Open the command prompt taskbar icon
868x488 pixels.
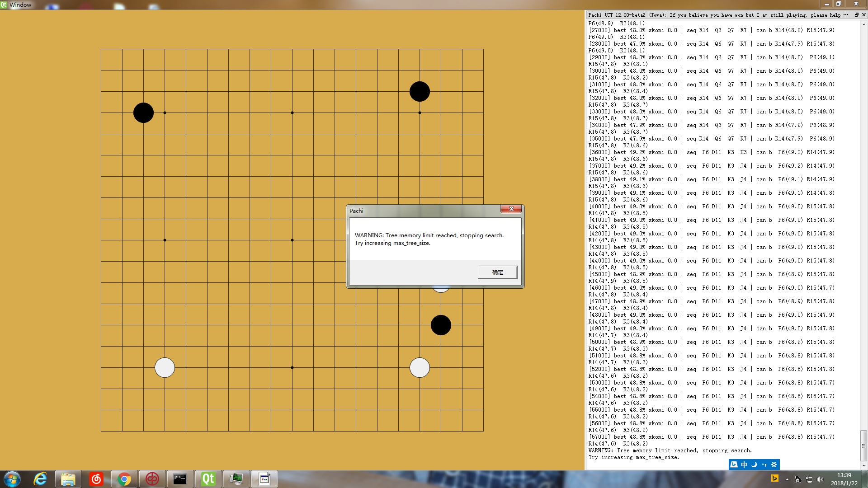180,479
